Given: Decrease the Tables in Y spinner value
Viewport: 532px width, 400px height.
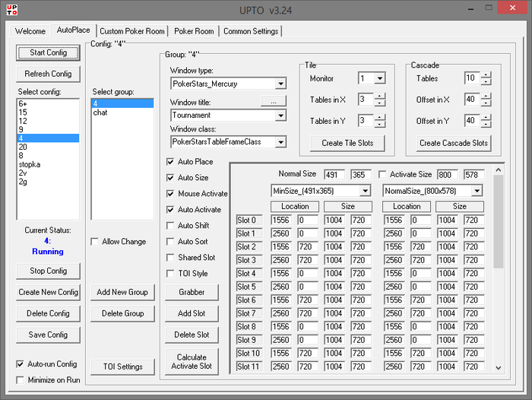Looking at the screenshot, I should coord(380,124).
